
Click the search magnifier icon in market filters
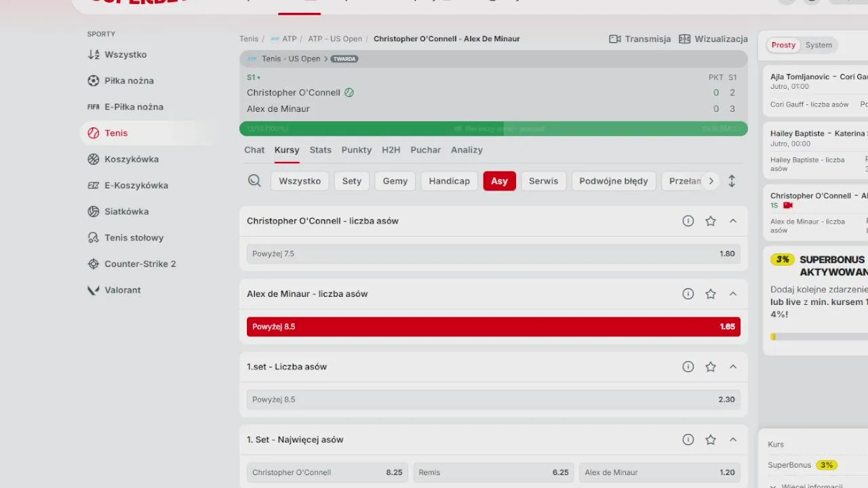(254, 181)
